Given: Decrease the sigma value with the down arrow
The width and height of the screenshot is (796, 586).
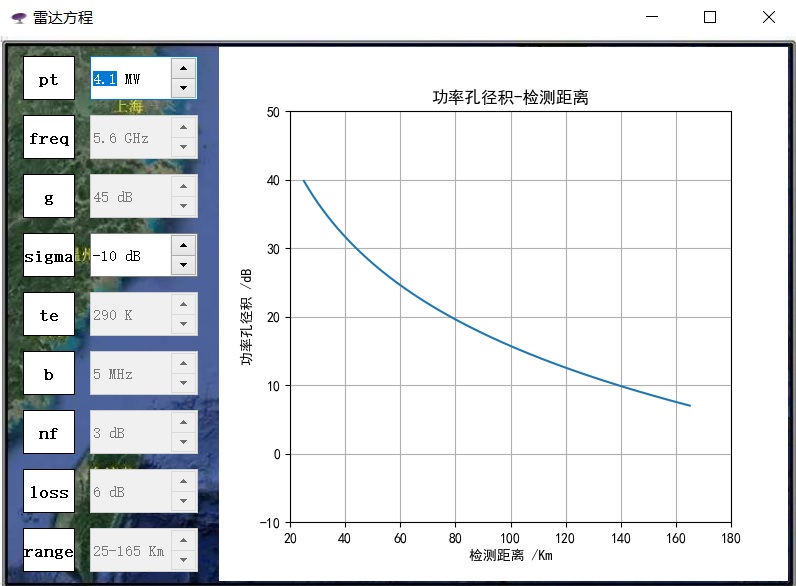Looking at the screenshot, I should tap(183, 265).
